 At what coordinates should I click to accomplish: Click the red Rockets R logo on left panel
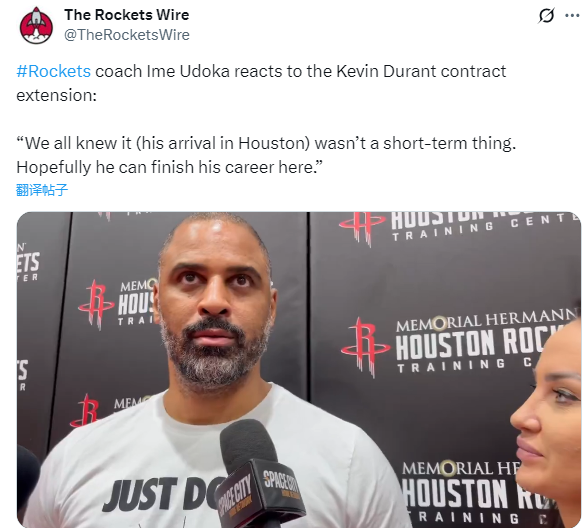pos(96,305)
